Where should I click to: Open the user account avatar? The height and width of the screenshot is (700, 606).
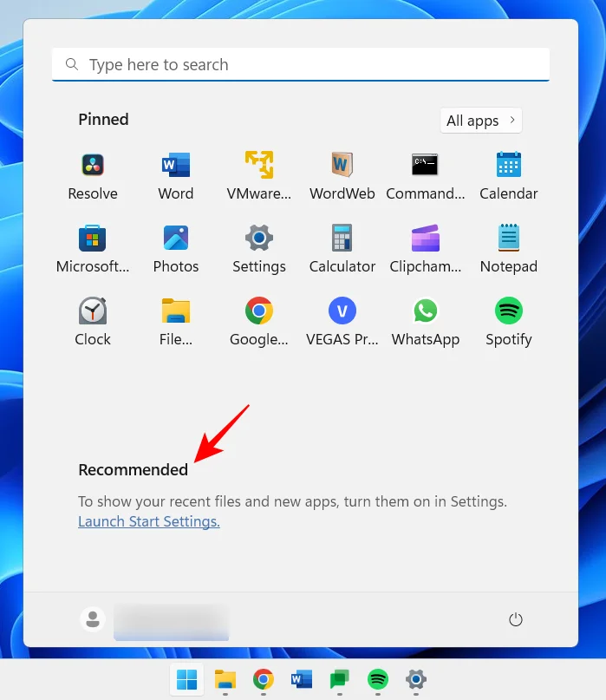click(93, 619)
